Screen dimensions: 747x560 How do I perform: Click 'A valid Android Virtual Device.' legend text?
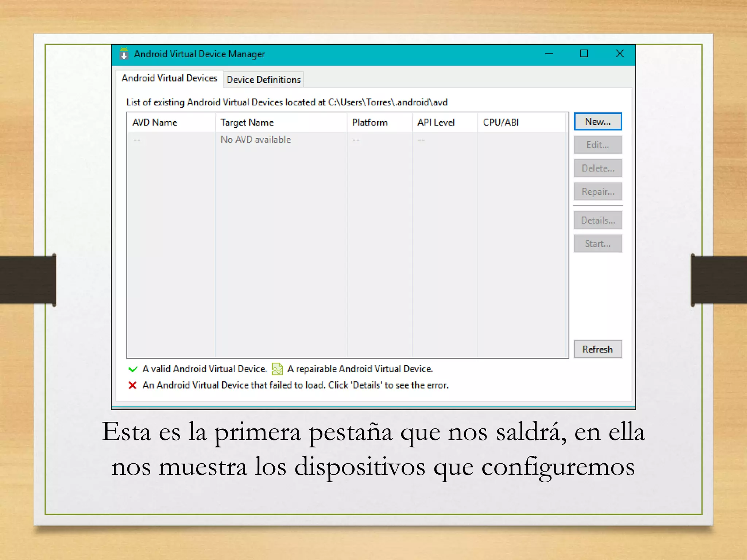(x=205, y=369)
